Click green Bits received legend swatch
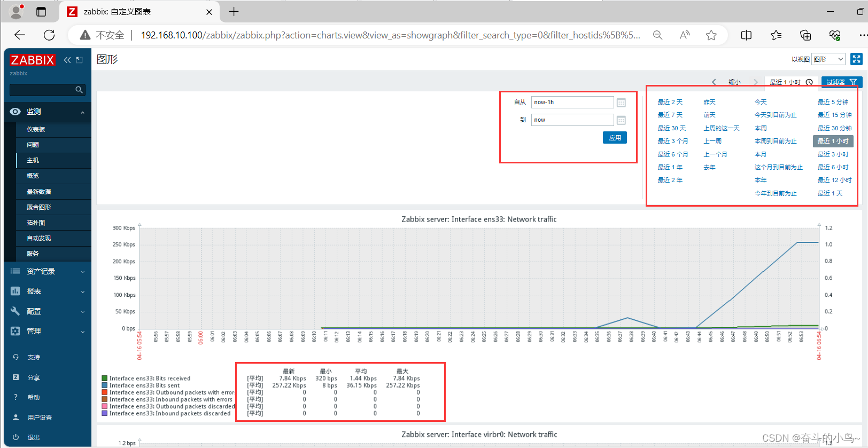The image size is (868, 448). 105,378
